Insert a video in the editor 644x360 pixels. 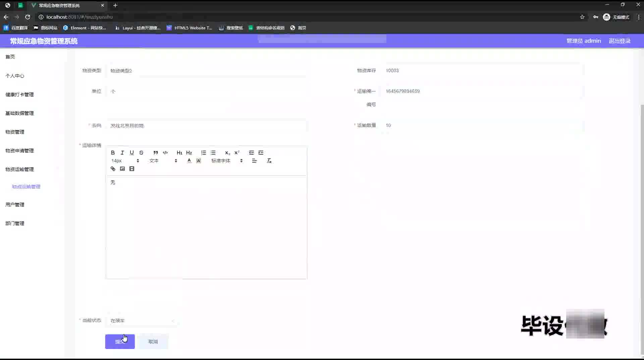[132, 169]
